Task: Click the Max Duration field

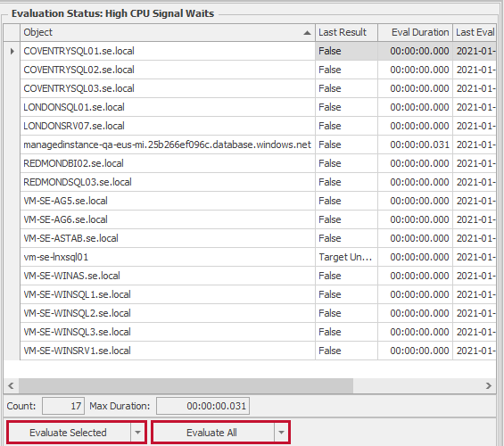Action: pyautogui.click(x=202, y=406)
